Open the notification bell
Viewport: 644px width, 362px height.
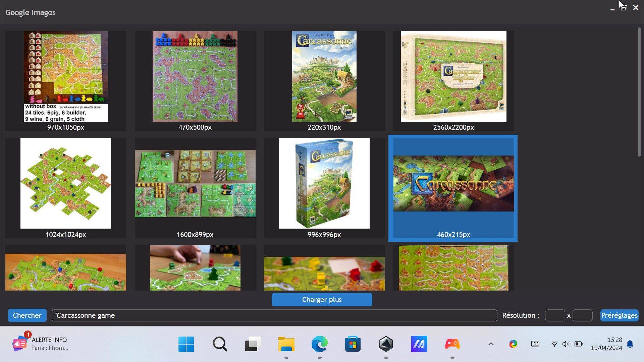click(630, 344)
